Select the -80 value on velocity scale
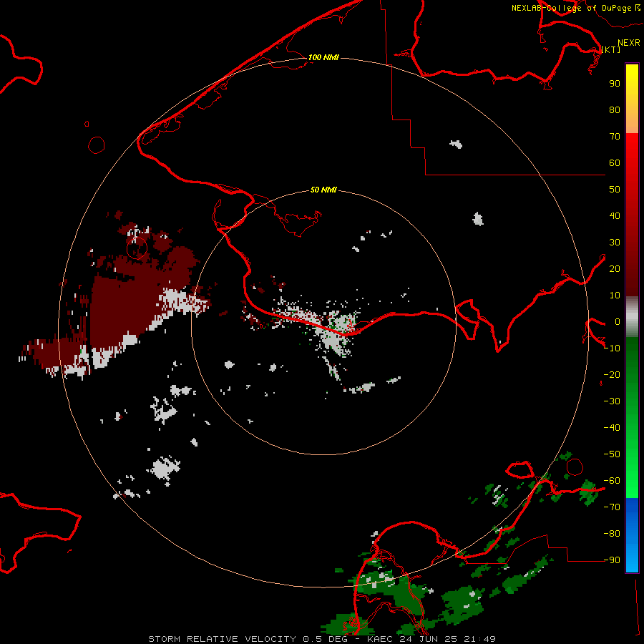 pos(612,534)
